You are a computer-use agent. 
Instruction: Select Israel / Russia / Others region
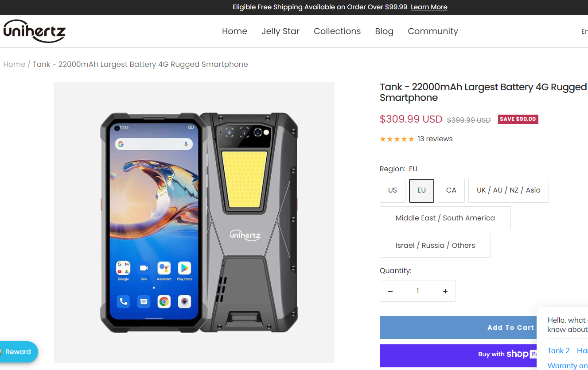(435, 246)
